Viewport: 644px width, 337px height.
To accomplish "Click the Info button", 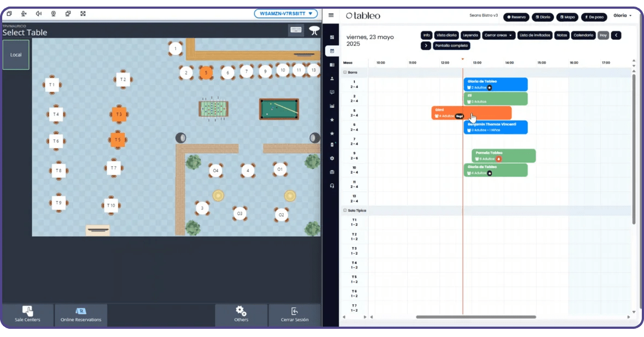I will (x=426, y=35).
